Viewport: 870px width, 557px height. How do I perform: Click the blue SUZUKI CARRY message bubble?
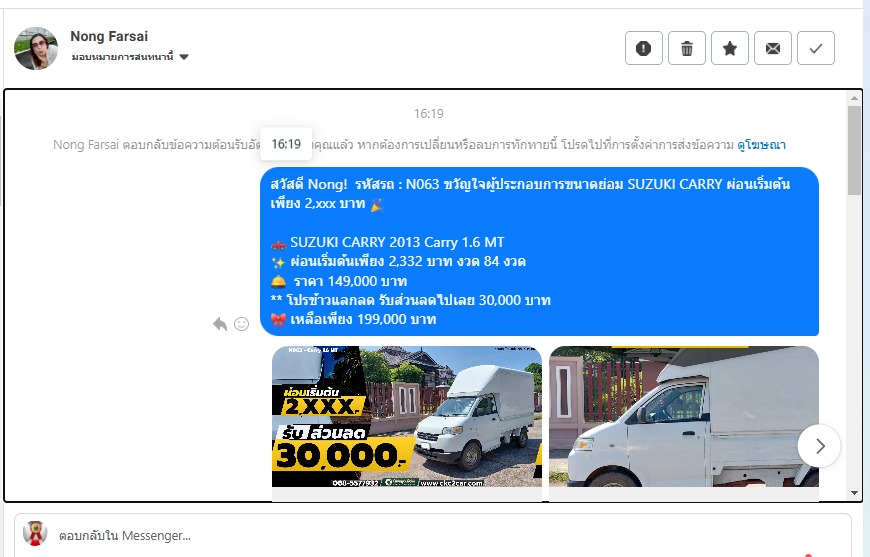tap(539, 251)
